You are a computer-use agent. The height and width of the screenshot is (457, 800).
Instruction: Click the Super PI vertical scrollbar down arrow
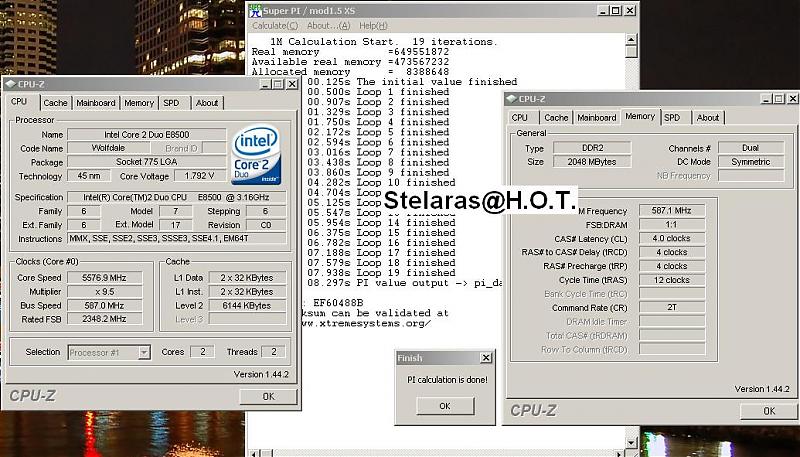point(631,443)
